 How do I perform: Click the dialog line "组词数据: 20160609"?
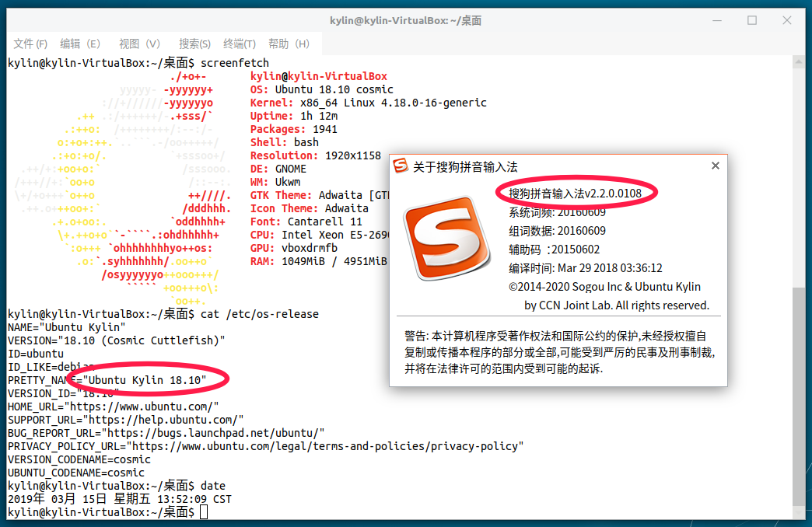click(x=557, y=231)
